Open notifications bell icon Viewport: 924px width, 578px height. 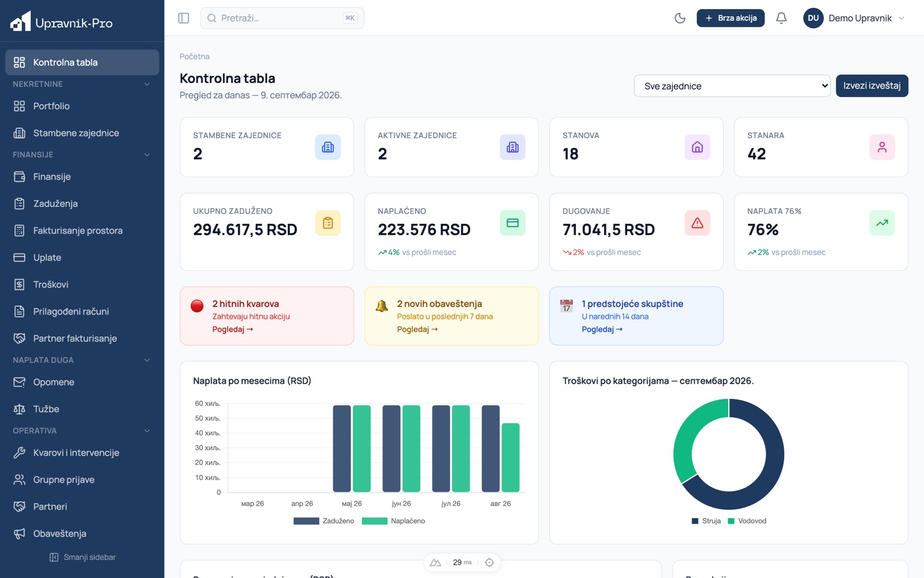781,18
